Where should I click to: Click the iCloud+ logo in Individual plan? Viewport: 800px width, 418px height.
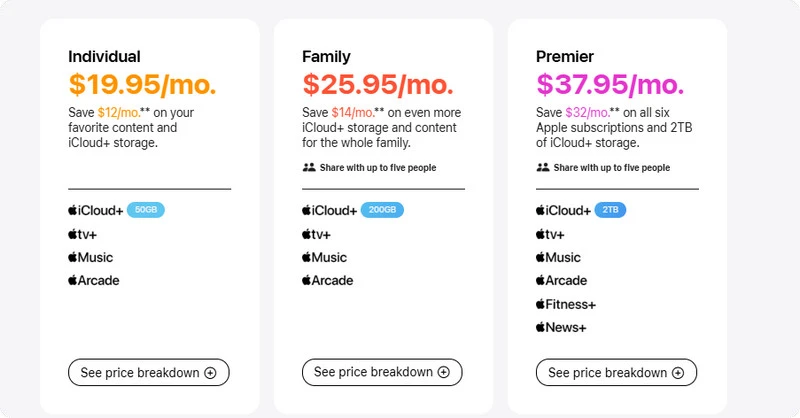pos(95,210)
